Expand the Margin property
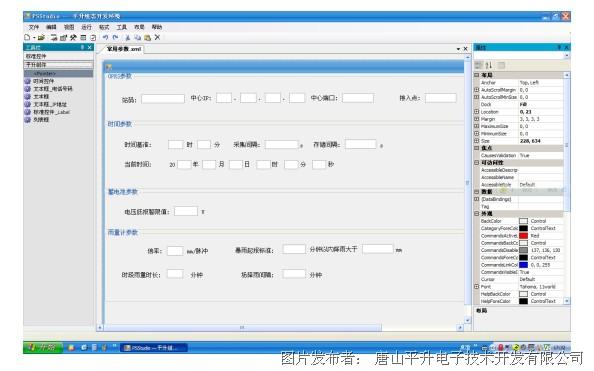This screenshot has height=371, width=594. pyautogui.click(x=477, y=119)
